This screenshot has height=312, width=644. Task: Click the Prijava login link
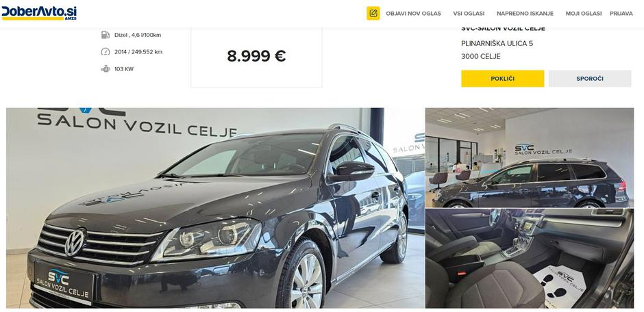(x=621, y=14)
